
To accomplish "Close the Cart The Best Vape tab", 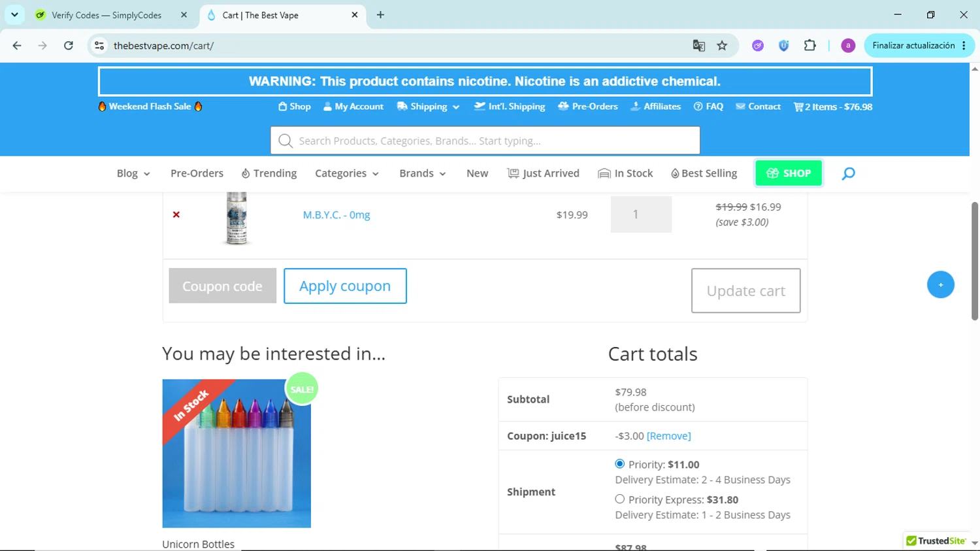I will 355,15.
